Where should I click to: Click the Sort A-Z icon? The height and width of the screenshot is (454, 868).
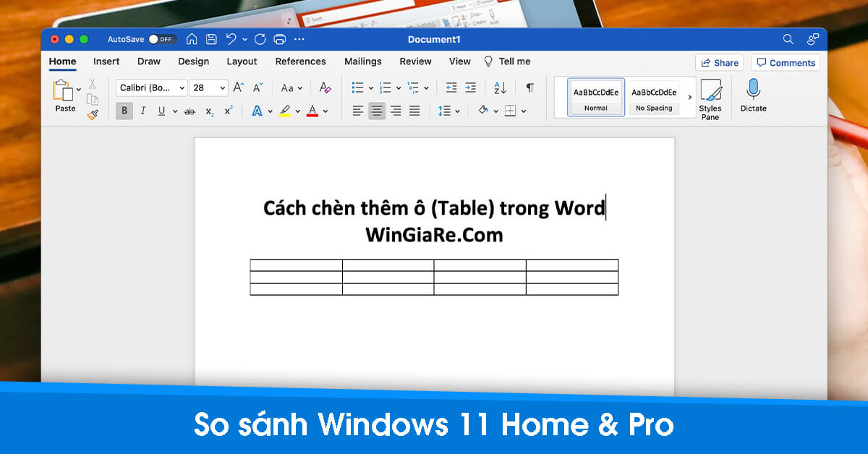[500, 87]
